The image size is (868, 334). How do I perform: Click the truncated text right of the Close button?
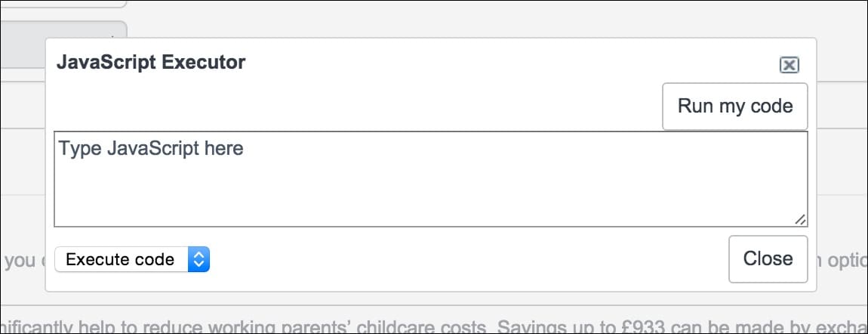tap(839, 259)
